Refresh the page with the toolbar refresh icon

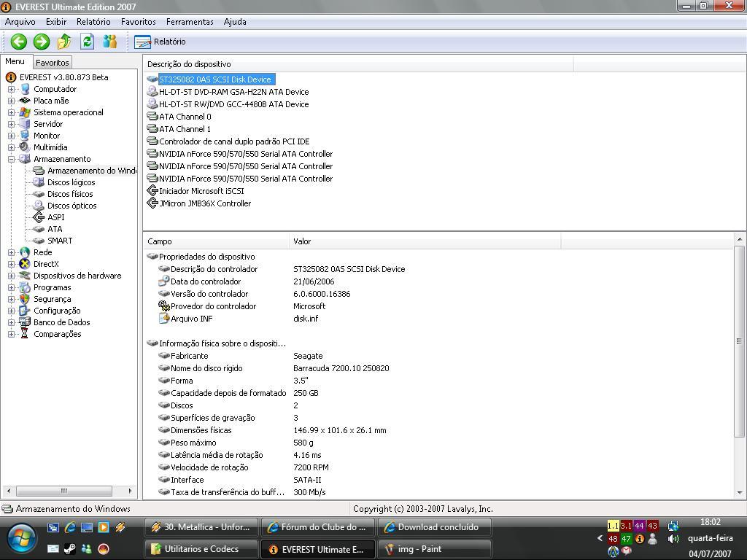[87, 42]
